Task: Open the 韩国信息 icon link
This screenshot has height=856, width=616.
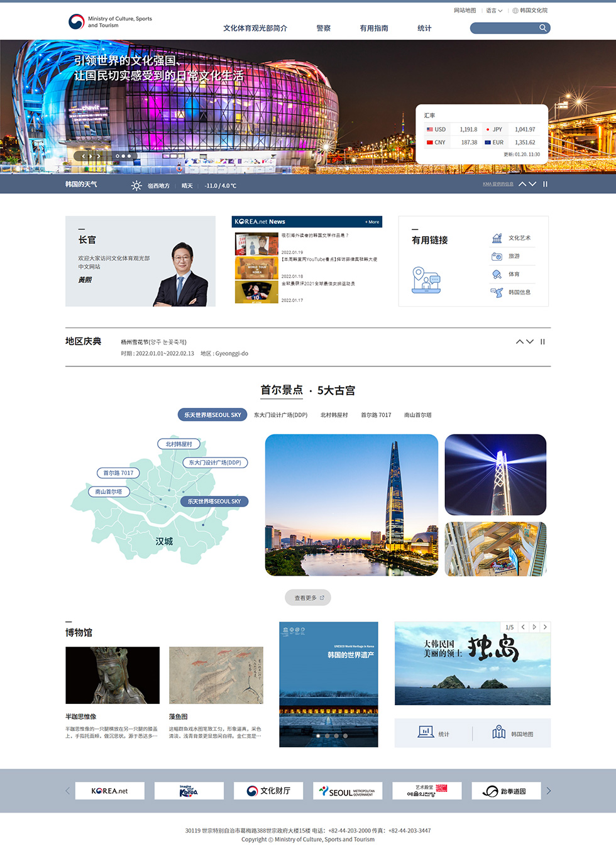Action: click(497, 292)
